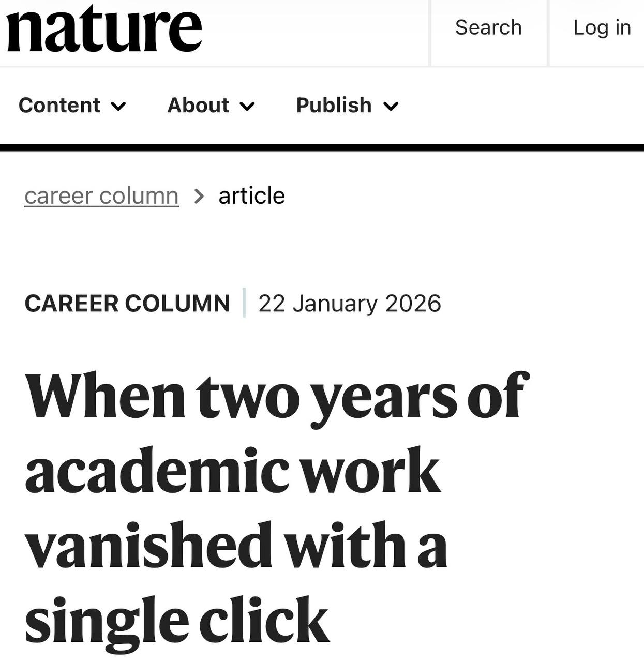This screenshot has height=662, width=644.
Task: Expand the chevron next to Content
Action: click(x=119, y=107)
